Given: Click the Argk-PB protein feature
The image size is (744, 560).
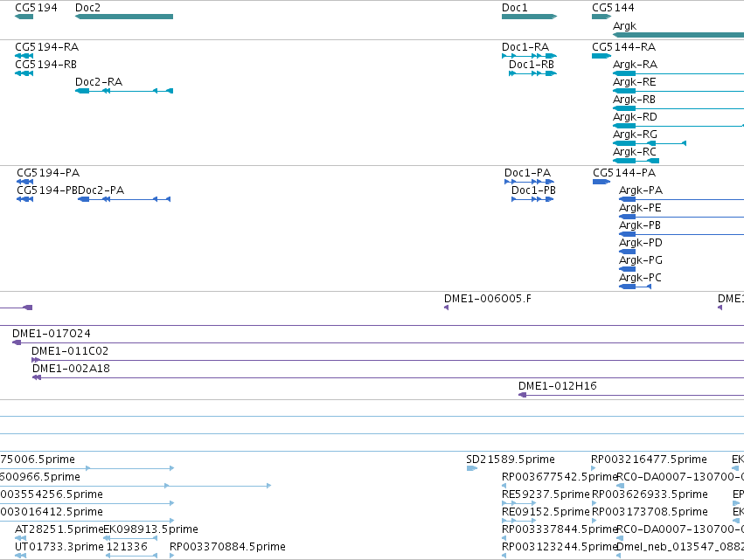Looking at the screenshot, I should point(681,234).
